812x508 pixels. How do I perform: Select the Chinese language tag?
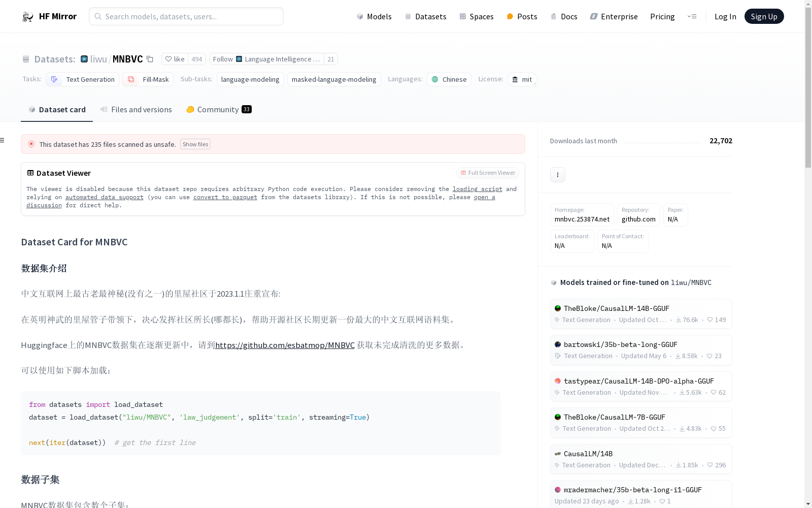tap(449, 79)
